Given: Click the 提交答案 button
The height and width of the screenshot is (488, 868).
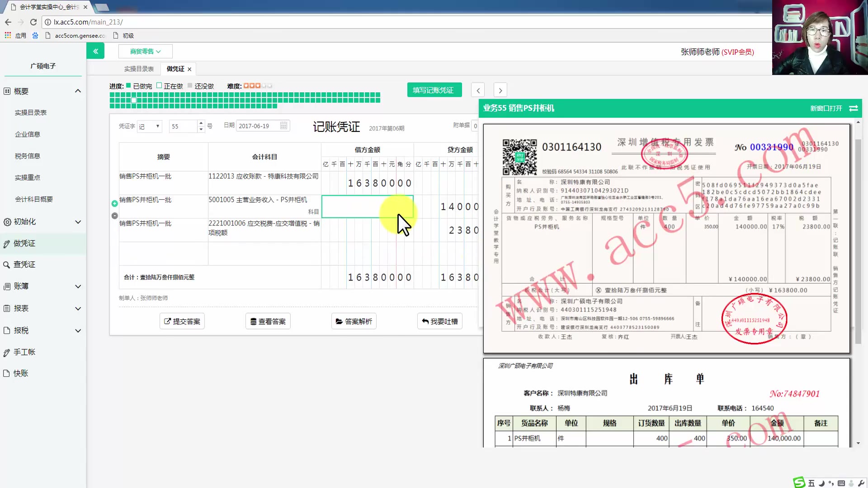Looking at the screenshot, I should pyautogui.click(x=182, y=321).
